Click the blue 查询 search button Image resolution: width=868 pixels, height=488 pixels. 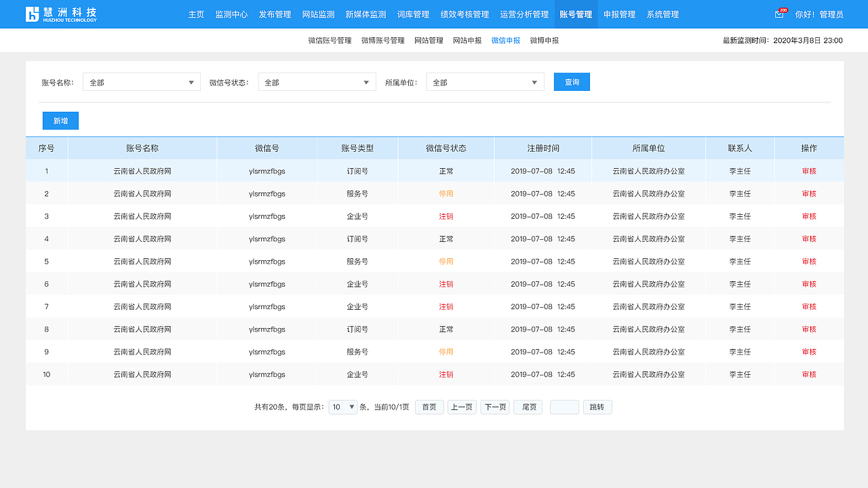click(571, 81)
